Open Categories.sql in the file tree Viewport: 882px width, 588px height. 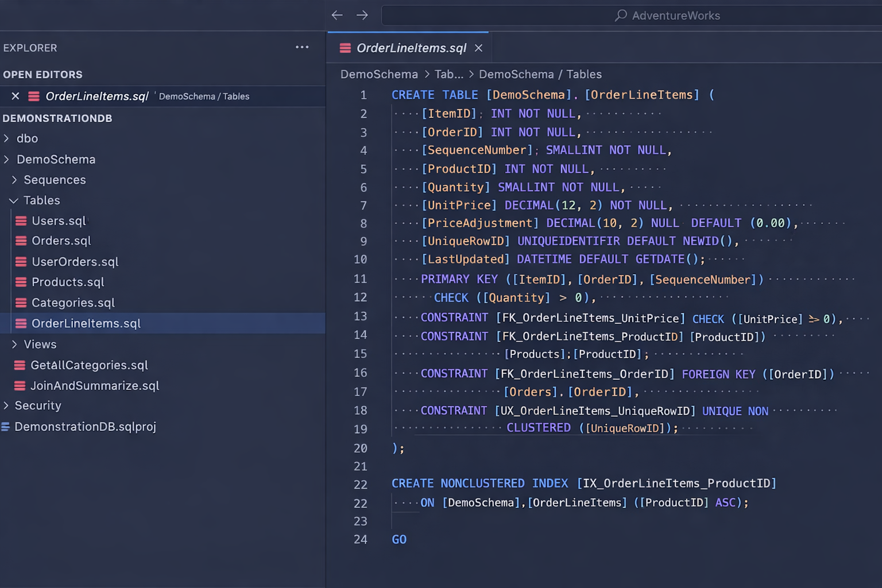pos(73,303)
